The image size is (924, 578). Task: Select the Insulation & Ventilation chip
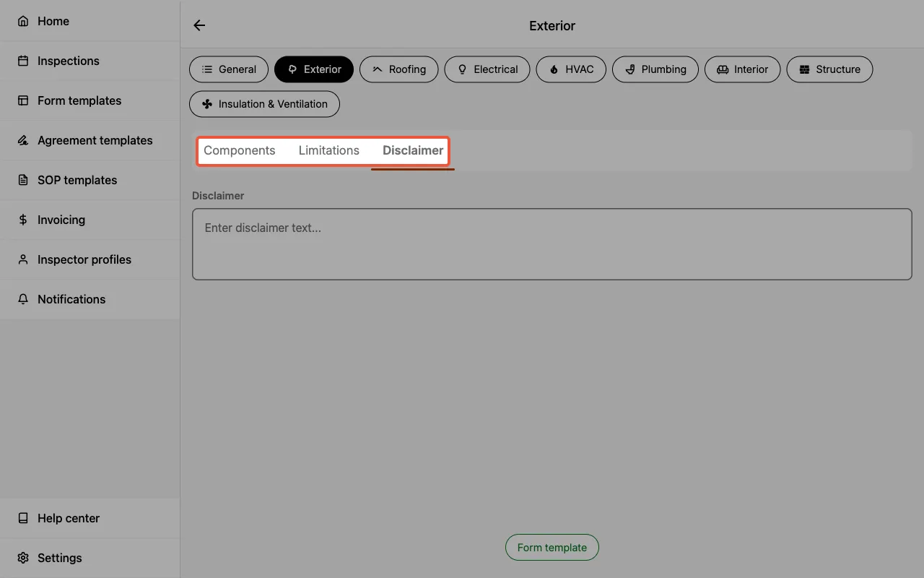click(264, 103)
